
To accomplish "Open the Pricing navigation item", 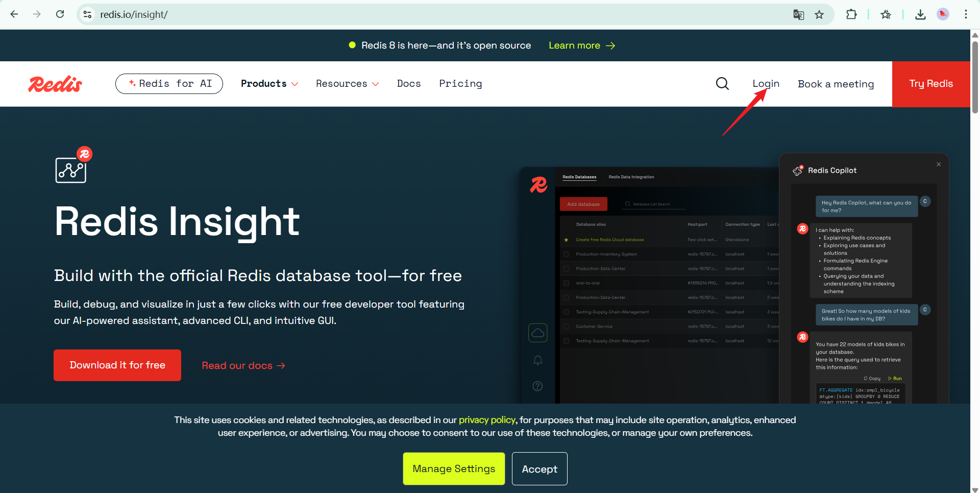I will 460,84.
